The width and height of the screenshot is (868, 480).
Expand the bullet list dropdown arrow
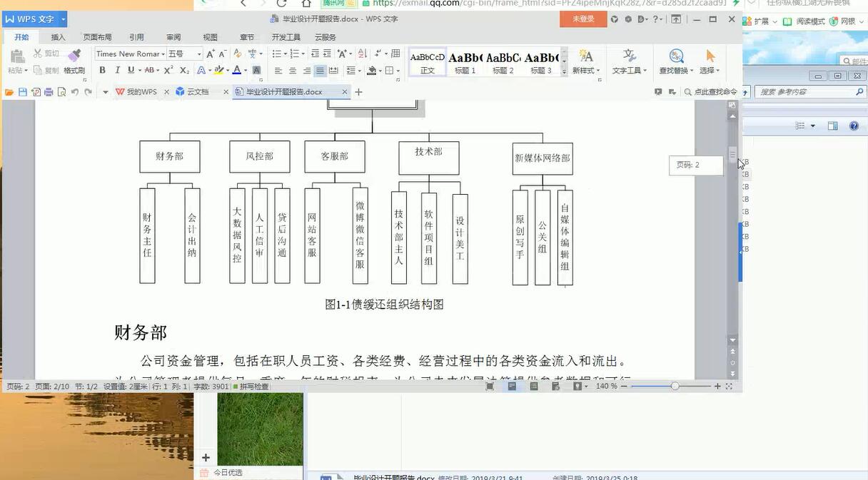point(285,54)
